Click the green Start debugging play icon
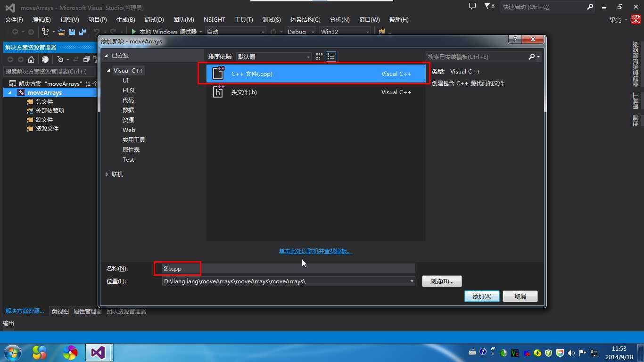Screen dimensions: 644x362 pyautogui.click(x=134, y=32)
